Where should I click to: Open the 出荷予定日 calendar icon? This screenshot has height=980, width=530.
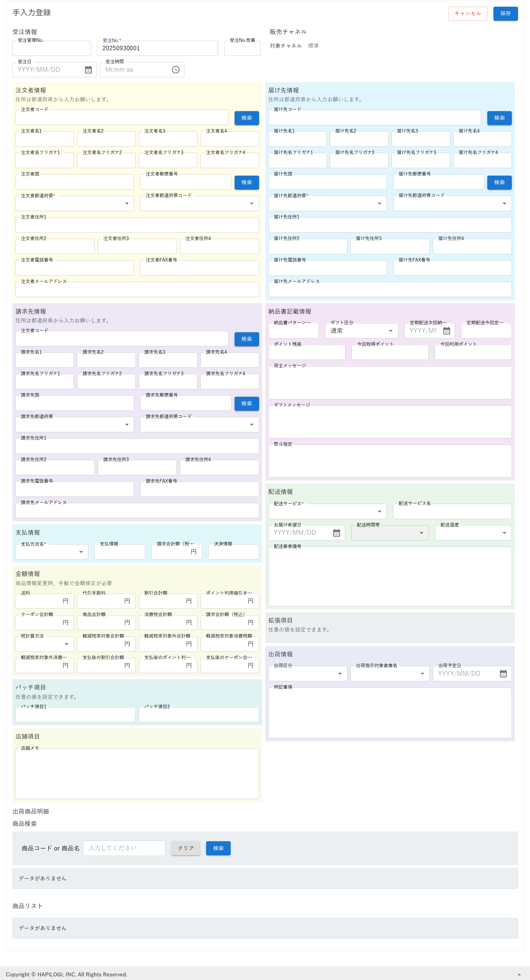pyautogui.click(x=503, y=674)
